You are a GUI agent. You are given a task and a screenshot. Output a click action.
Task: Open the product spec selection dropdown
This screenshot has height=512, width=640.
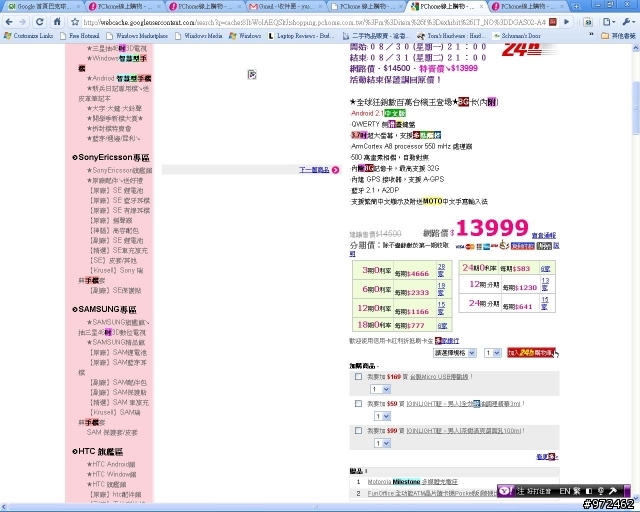454,353
